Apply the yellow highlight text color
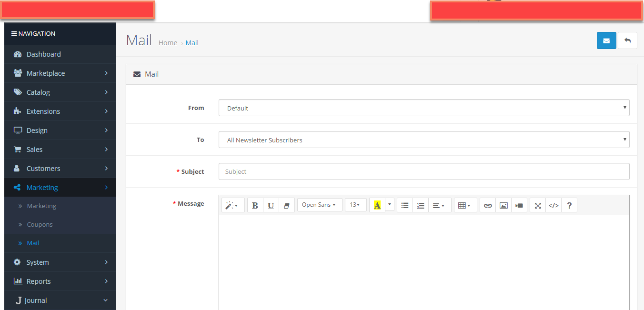Image resolution: width=644 pixels, height=310 pixels. coord(377,205)
